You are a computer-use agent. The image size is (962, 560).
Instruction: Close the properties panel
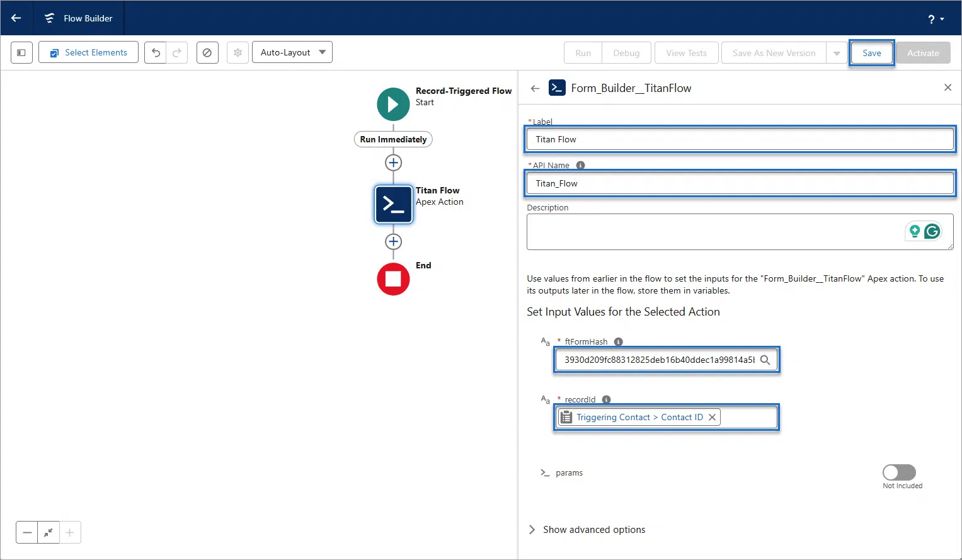tap(948, 88)
